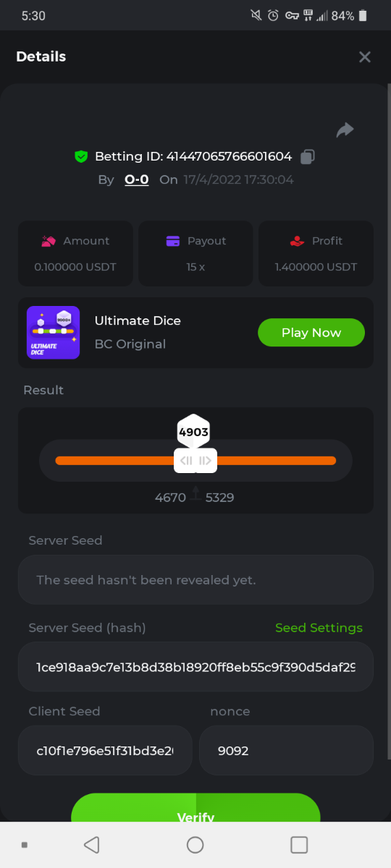Click the Play Now button
391x868 pixels.
(x=311, y=333)
